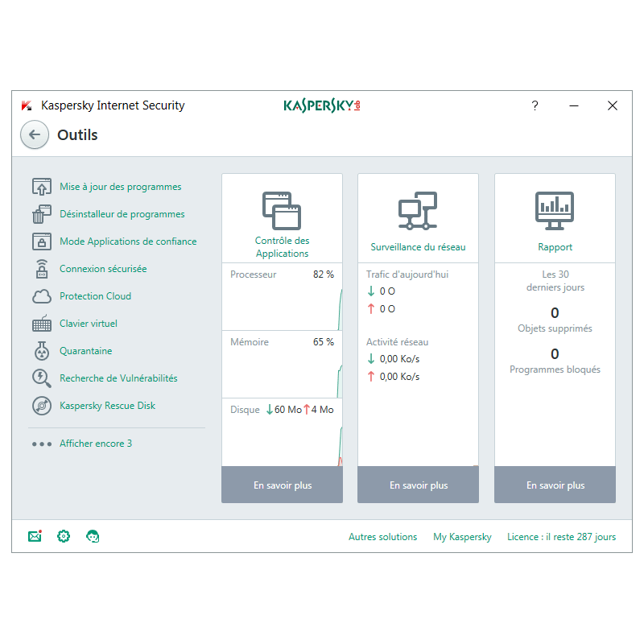
Task: Click the Rapport monitor chart icon
Action: (x=555, y=211)
